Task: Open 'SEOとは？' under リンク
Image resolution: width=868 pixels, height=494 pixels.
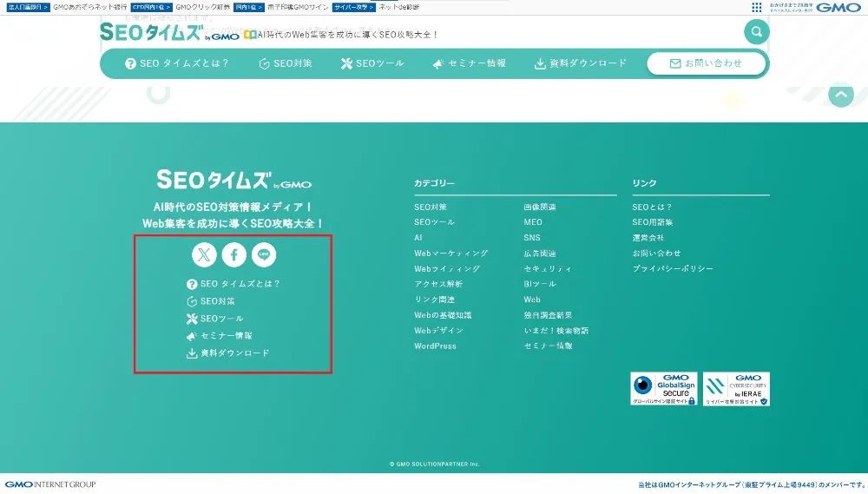Action: (652, 207)
